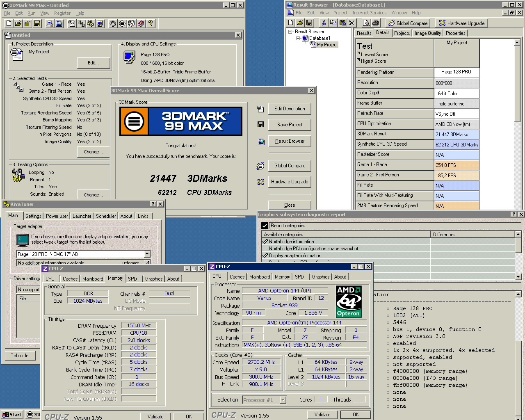
Task: Click Paste clipboard icon in Result Browser toolbar
Action: coord(342,23)
